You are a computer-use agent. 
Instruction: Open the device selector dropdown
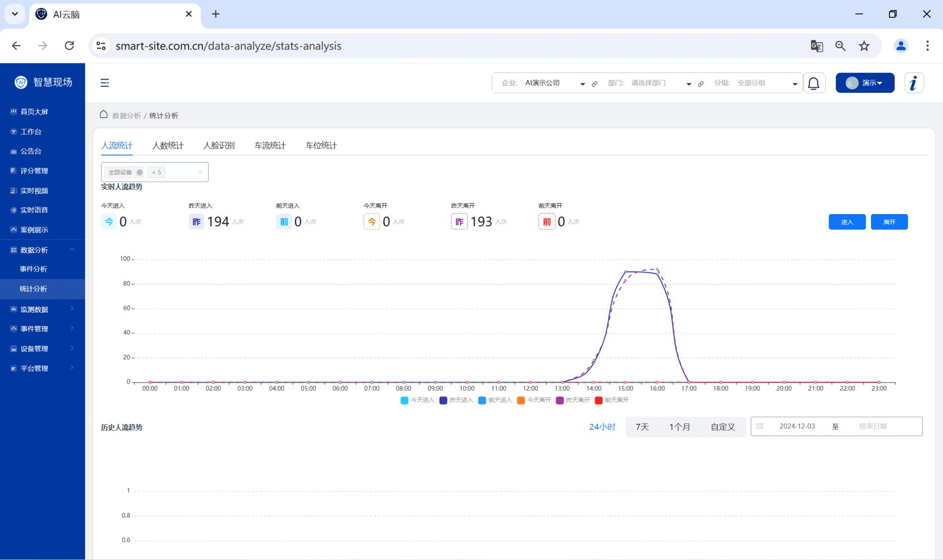point(155,172)
